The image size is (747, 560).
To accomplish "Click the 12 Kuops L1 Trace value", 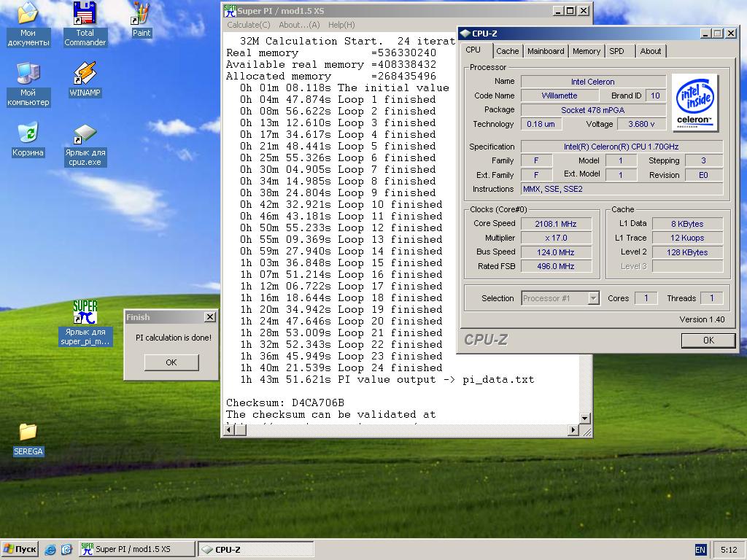I will 687,238.
